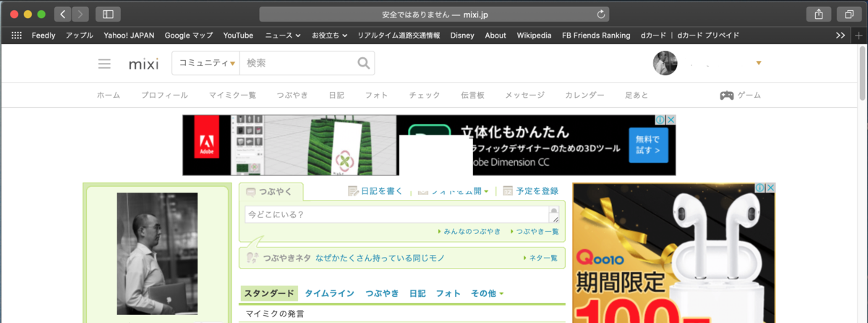Click the calendar icon beside 予定を登録
Image resolution: width=868 pixels, height=323 pixels.
[508, 191]
